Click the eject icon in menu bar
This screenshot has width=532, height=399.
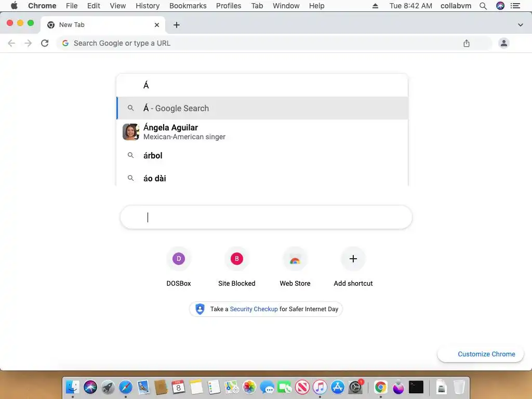point(375,6)
